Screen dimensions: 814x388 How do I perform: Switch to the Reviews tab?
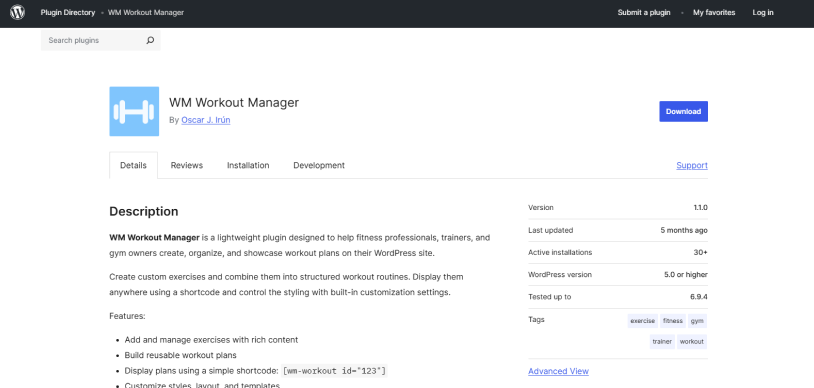point(187,165)
